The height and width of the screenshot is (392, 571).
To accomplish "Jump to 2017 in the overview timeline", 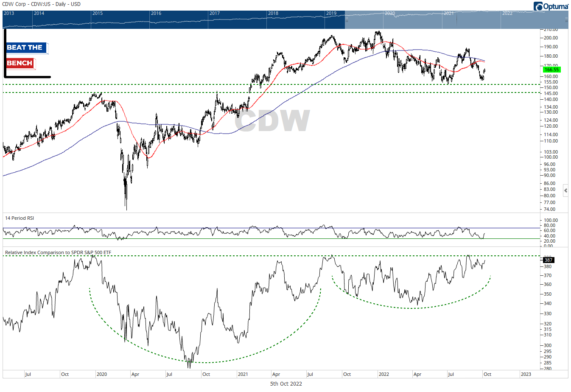I will pos(215,13).
